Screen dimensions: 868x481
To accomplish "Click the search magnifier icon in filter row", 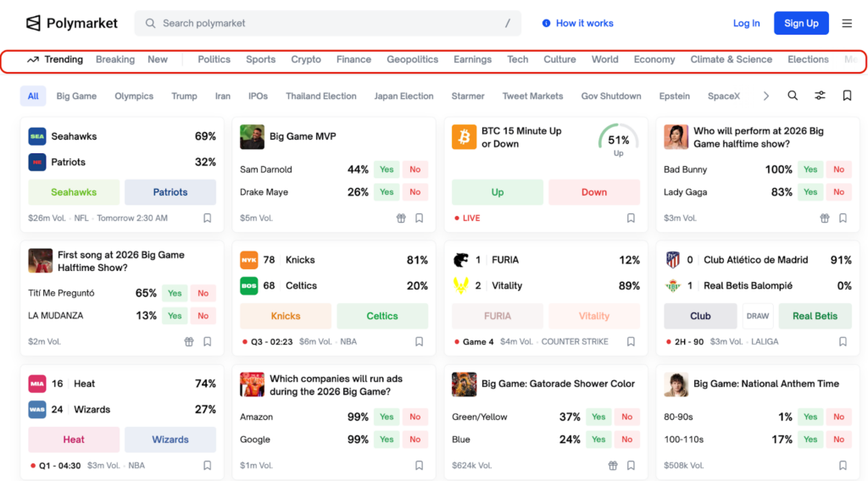I will [x=793, y=96].
